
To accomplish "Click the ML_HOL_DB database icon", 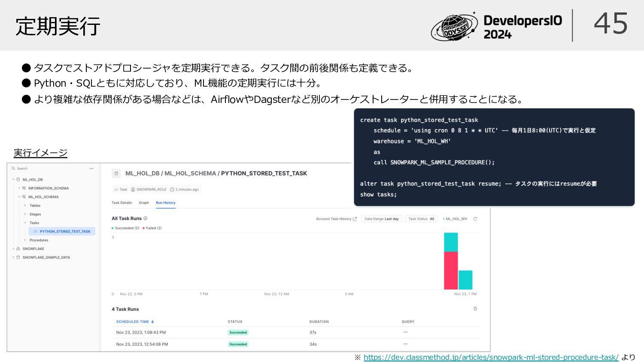I will [x=18, y=180].
